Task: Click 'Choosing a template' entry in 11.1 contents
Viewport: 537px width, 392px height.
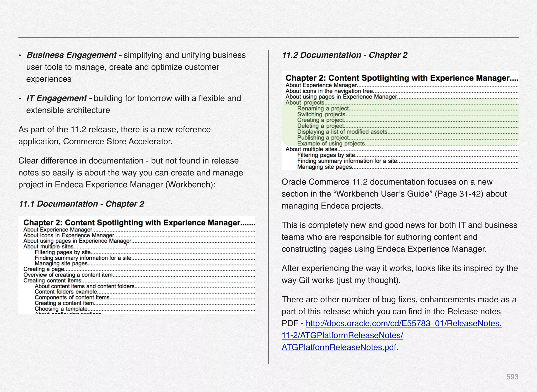Action: [x=61, y=309]
